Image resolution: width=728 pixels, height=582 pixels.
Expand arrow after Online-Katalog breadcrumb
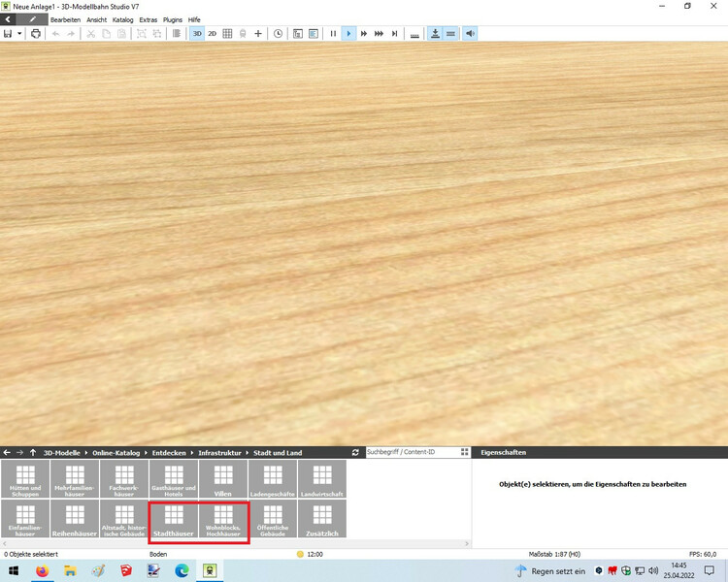146,453
